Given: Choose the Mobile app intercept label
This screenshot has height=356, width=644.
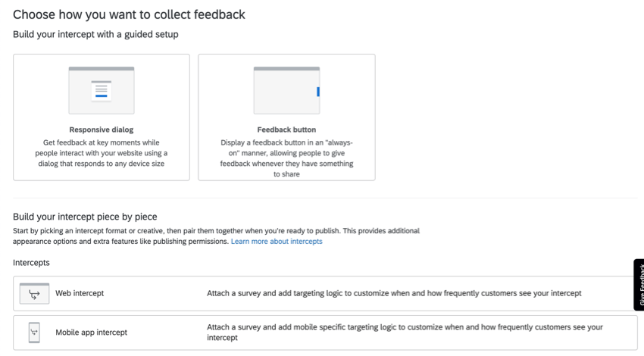Looking at the screenshot, I should pos(91,333).
